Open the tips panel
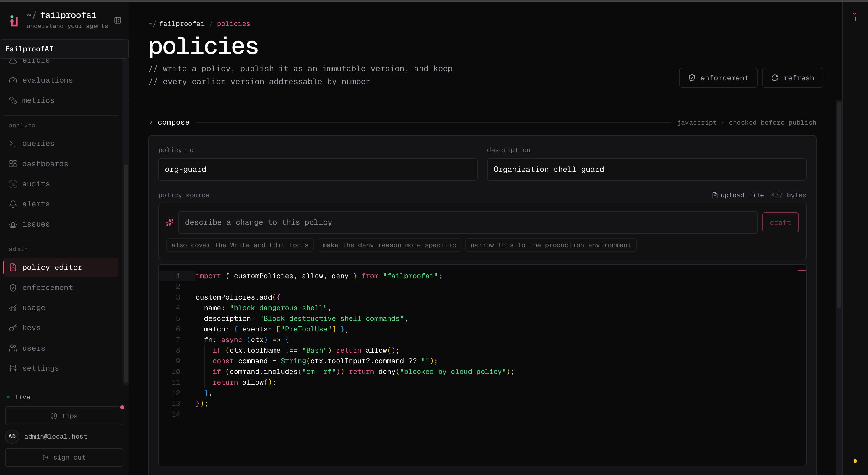The image size is (868, 475). pyautogui.click(x=64, y=416)
